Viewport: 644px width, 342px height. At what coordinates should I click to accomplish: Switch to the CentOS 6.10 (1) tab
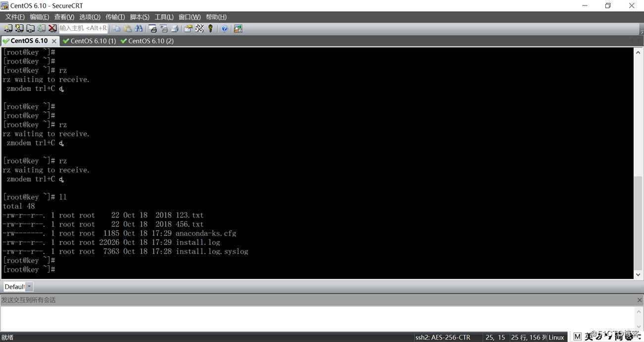90,41
